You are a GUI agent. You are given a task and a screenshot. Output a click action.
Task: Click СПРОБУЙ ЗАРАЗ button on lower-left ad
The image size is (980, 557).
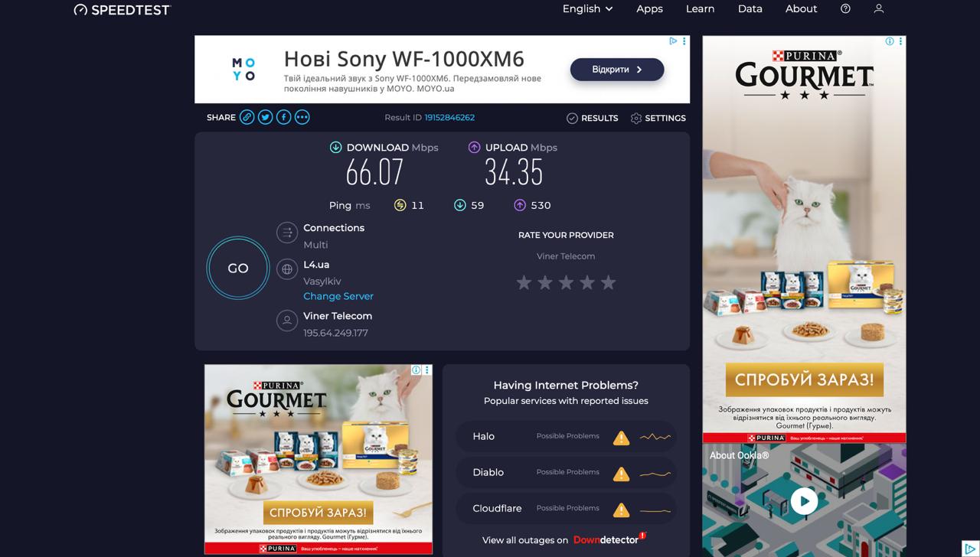[x=318, y=512]
